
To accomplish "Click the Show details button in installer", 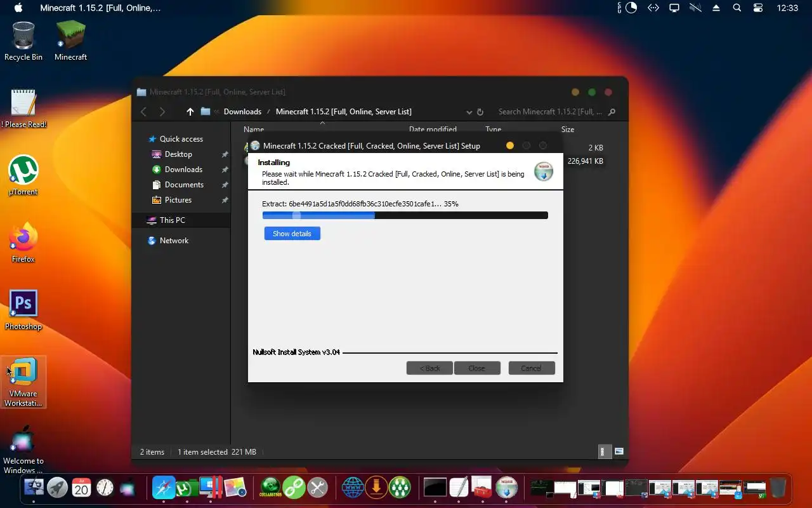I will coord(292,234).
